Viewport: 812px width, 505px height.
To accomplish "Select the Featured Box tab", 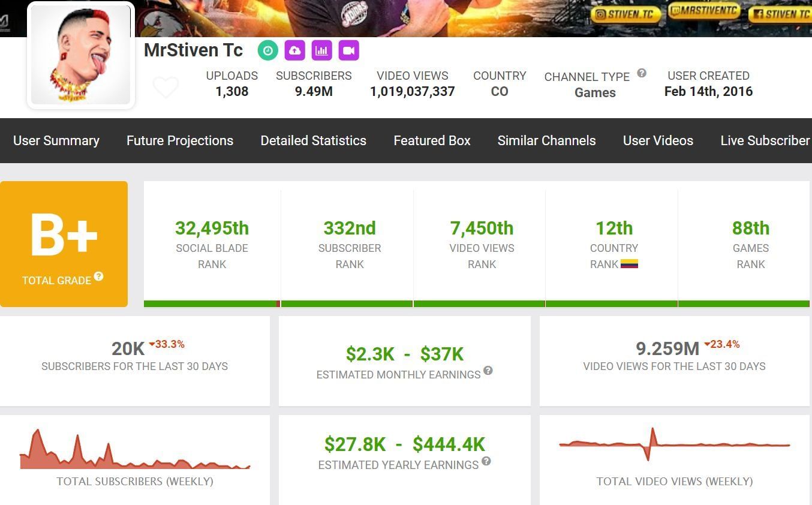I will pyautogui.click(x=432, y=140).
